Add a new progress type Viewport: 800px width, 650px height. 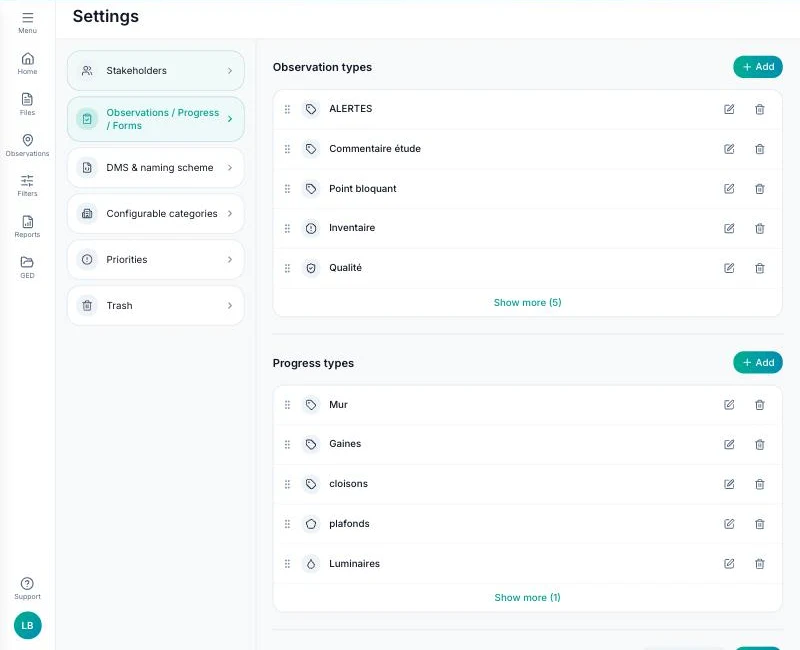coord(758,362)
